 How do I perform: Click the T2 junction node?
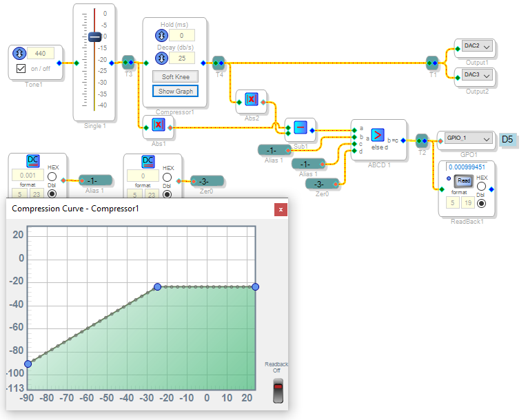[422, 140]
